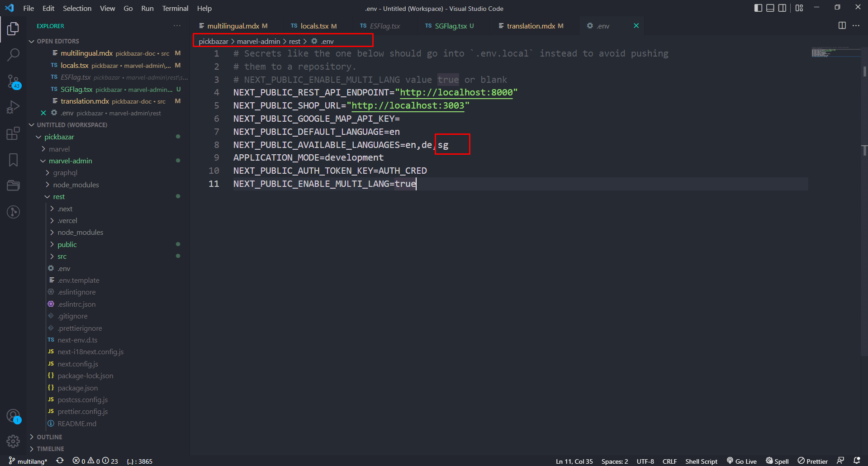Change UTF-8 file encoding
This screenshot has width=868, height=466.
tap(645, 461)
